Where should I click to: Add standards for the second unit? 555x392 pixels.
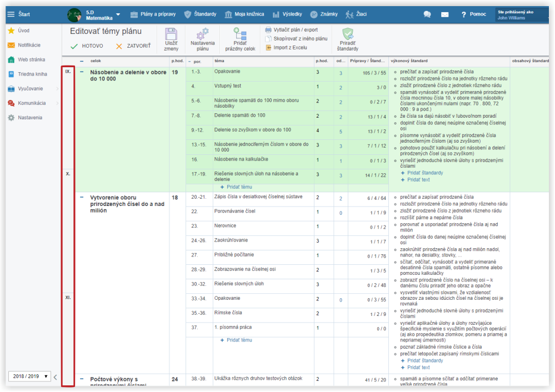pos(422,360)
